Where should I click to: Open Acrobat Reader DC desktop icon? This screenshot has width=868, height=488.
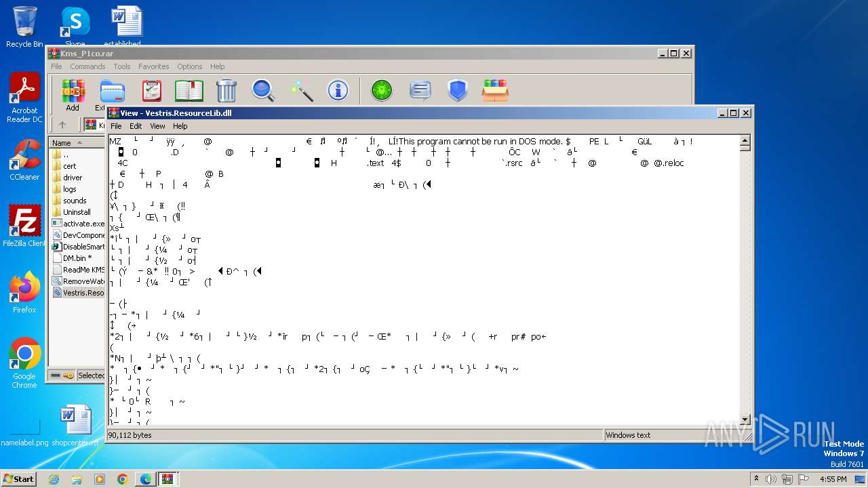pyautogui.click(x=24, y=98)
